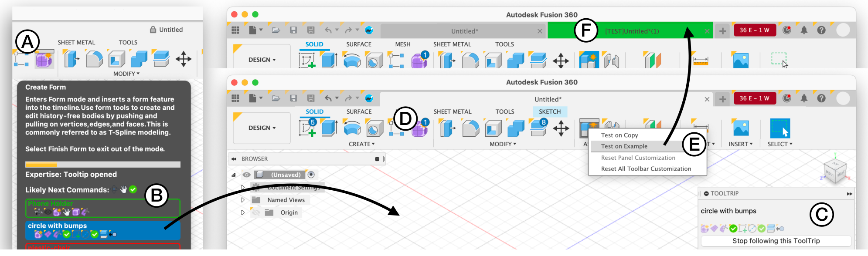Switch to SHEET METAL tab in lower window
The image size is (868, 256).
tap(453, 112)
